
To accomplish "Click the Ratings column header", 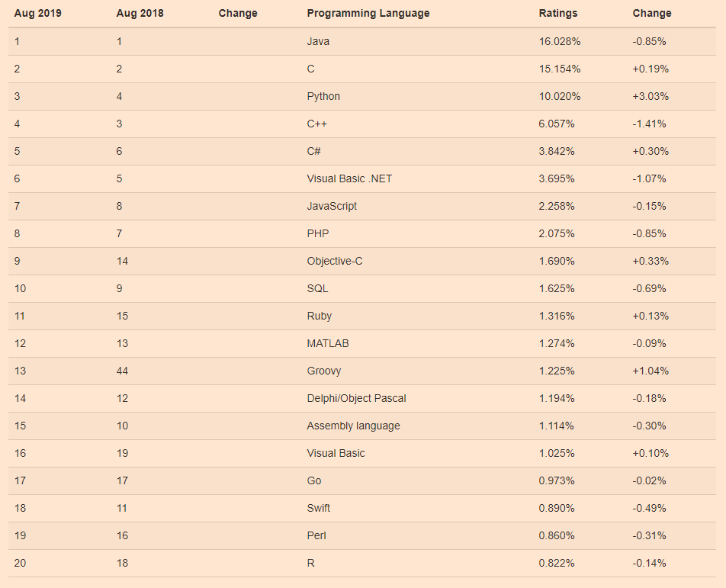I will click(x=558, y=13).
